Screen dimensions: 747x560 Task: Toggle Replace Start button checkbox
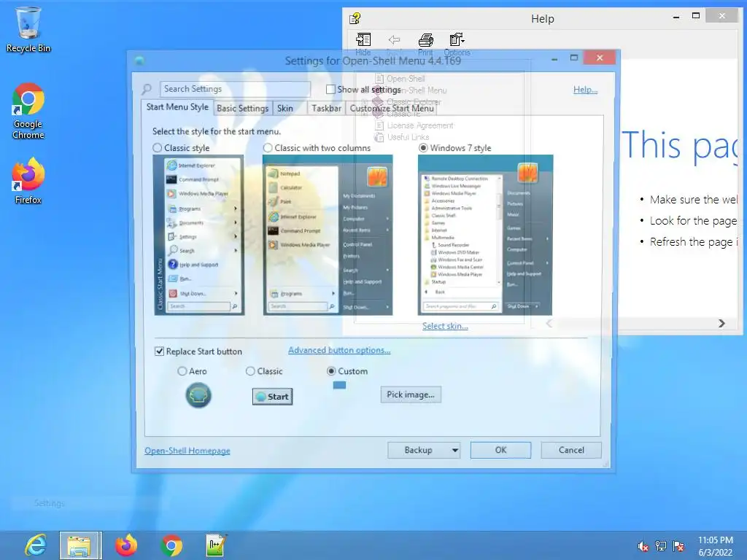tap(160, 351)
